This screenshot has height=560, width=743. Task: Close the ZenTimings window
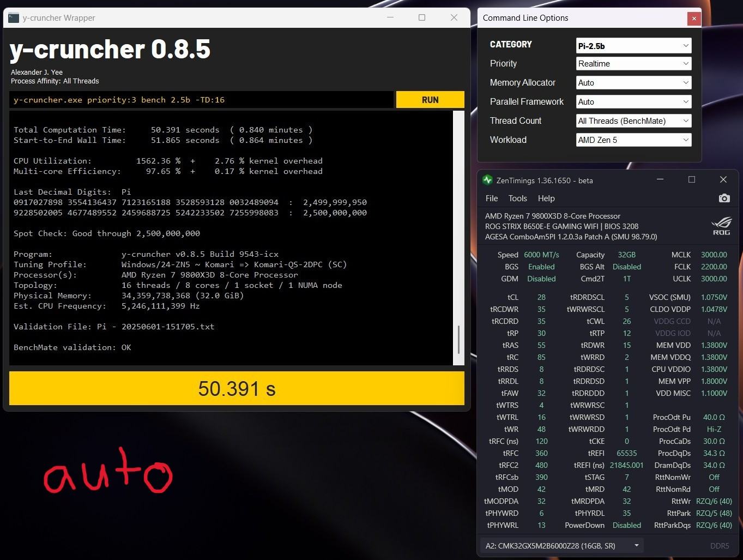[x=723, y=179]
